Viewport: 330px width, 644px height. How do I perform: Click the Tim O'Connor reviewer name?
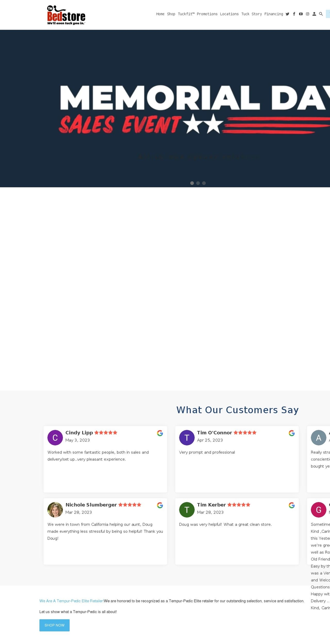[214, 433]
